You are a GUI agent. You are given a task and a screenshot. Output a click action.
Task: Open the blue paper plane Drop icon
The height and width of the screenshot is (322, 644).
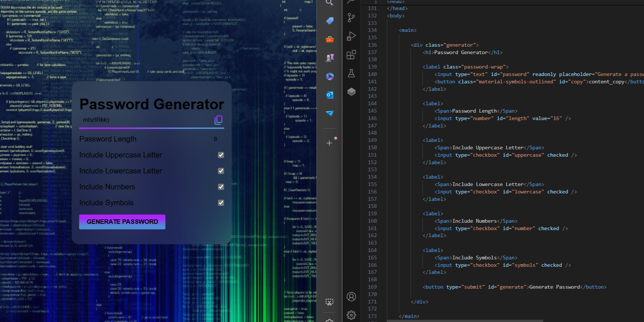coord(330,113)
